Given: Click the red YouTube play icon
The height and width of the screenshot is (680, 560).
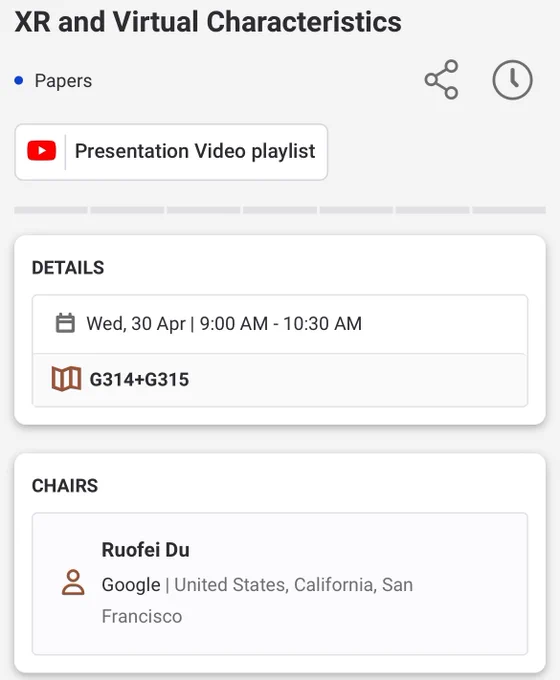Looking at the screenshot, I should (42, 151).
